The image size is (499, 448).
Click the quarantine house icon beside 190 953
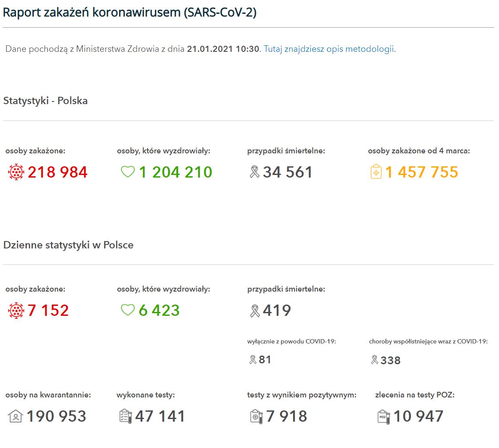[x=16, y=416]
